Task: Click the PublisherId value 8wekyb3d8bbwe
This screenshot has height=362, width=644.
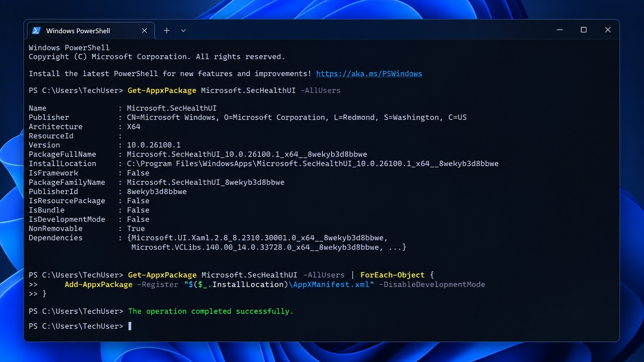Action: (157, 192)
